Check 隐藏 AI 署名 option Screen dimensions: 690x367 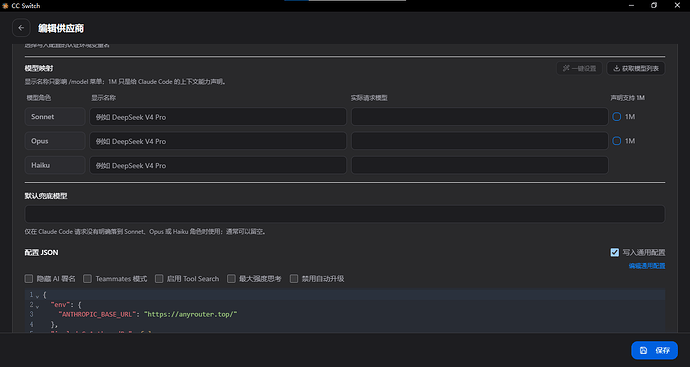29,279
